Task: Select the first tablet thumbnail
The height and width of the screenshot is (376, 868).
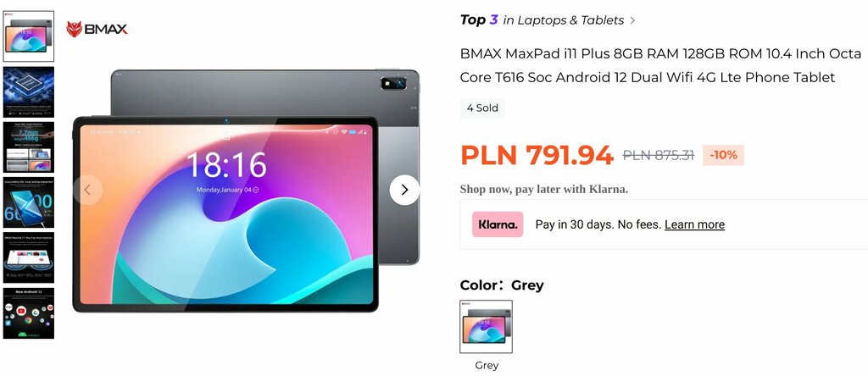Action: [x=29, y=36]
